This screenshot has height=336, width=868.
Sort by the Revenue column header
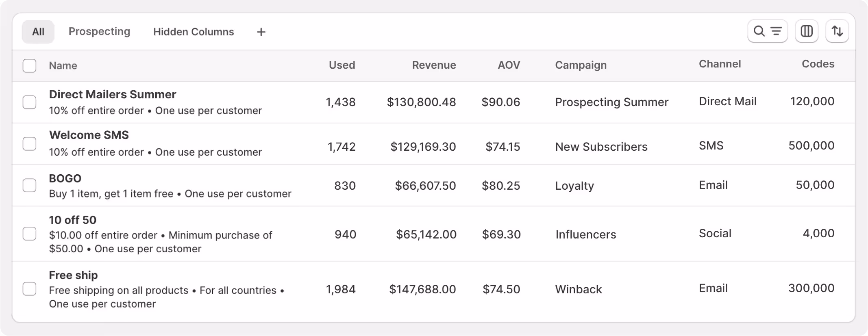(434, 65)
